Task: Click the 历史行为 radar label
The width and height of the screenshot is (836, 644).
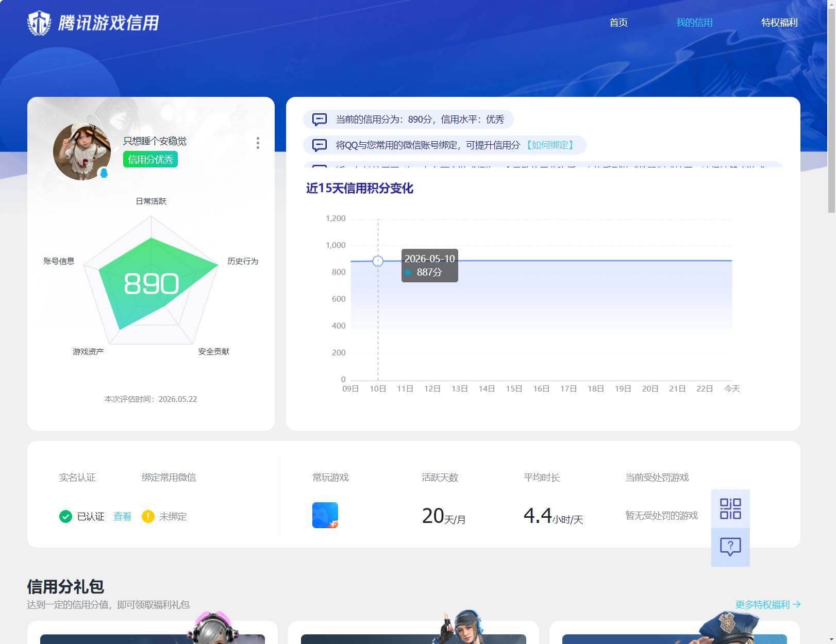Action: click(243, 261)
